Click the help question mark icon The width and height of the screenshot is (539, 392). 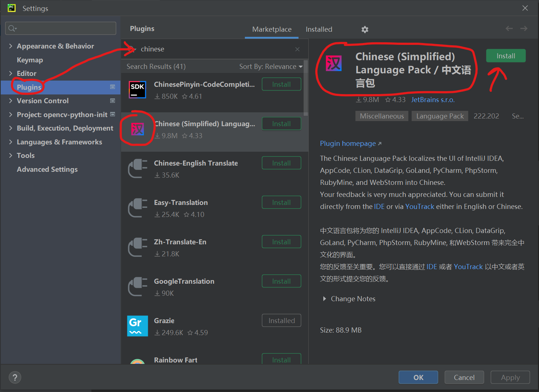pos(15,377)
